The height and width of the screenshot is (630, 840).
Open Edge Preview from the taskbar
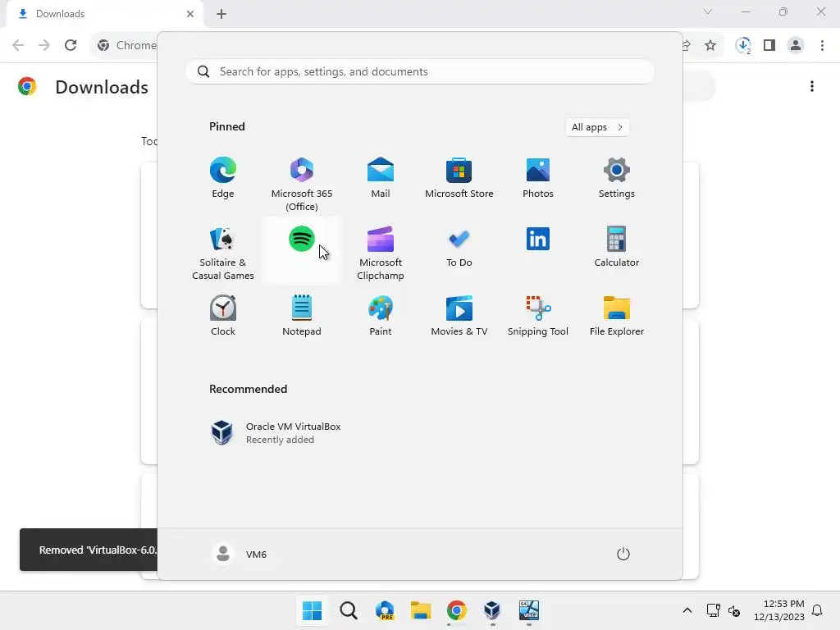(x=385, y=610)
